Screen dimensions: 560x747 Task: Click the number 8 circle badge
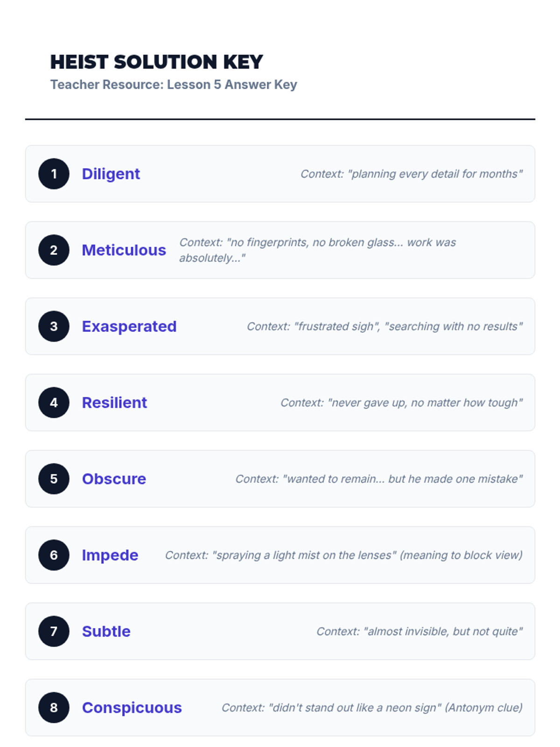(54, 707)
